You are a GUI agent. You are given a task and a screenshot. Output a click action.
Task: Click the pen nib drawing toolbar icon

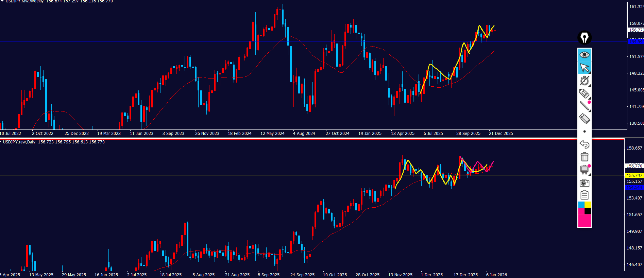584,38
